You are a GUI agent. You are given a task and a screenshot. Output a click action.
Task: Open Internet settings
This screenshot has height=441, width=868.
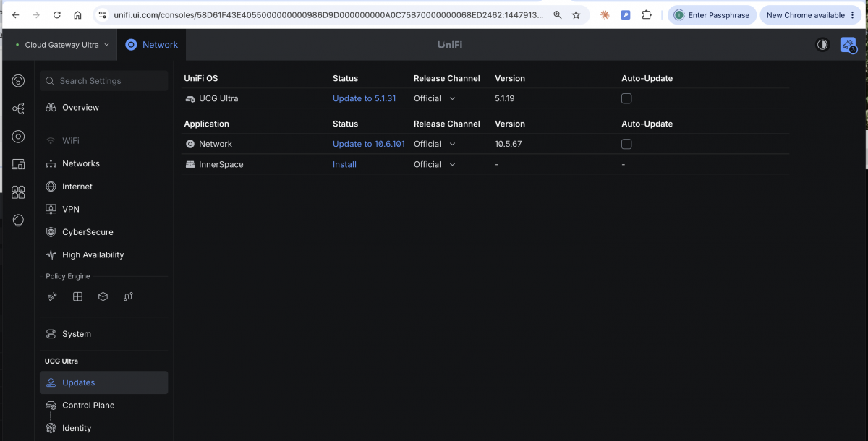[103, 187]
